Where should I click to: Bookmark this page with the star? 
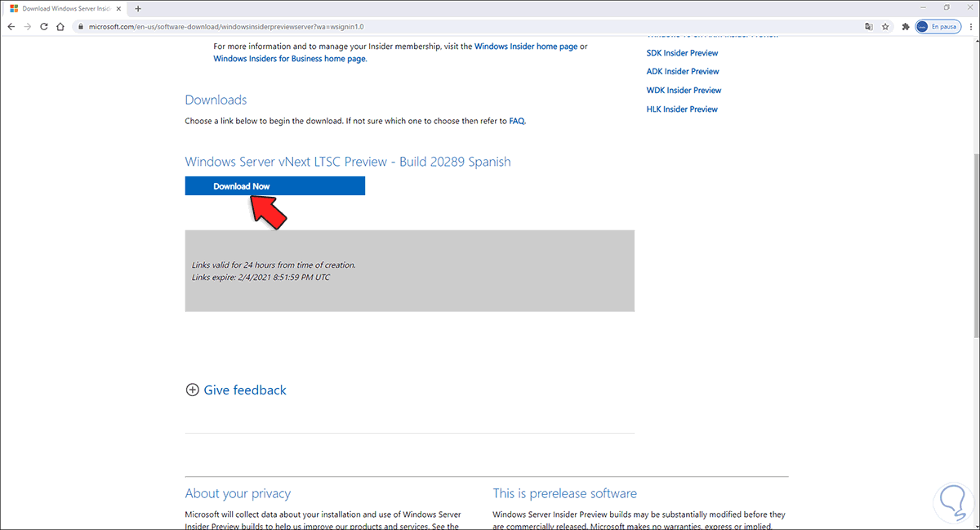point(886,26)
